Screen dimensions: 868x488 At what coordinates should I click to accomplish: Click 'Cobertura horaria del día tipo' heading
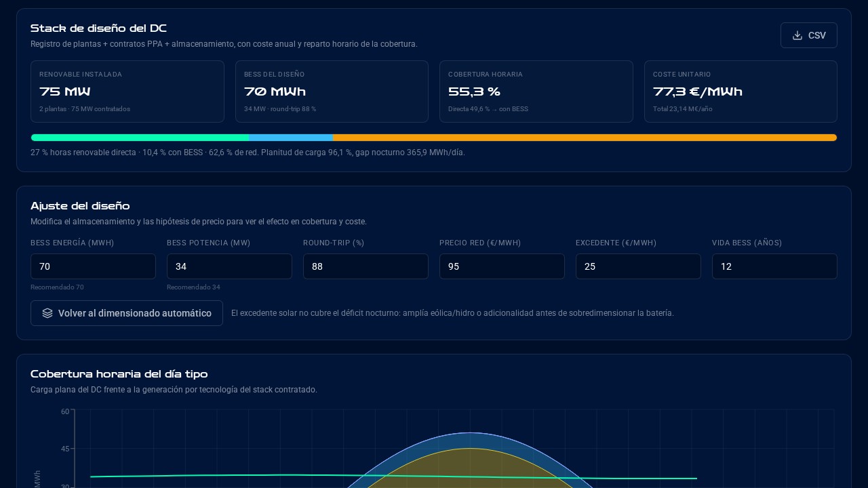119,374
